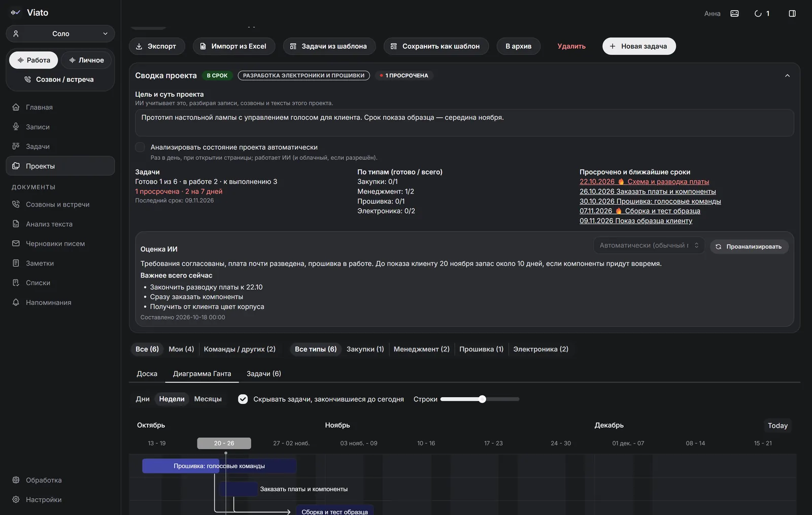Set Gantt scale to Месяцы
Image resolution: width=812 pixels, height=515 pixels.
[208, 399]
